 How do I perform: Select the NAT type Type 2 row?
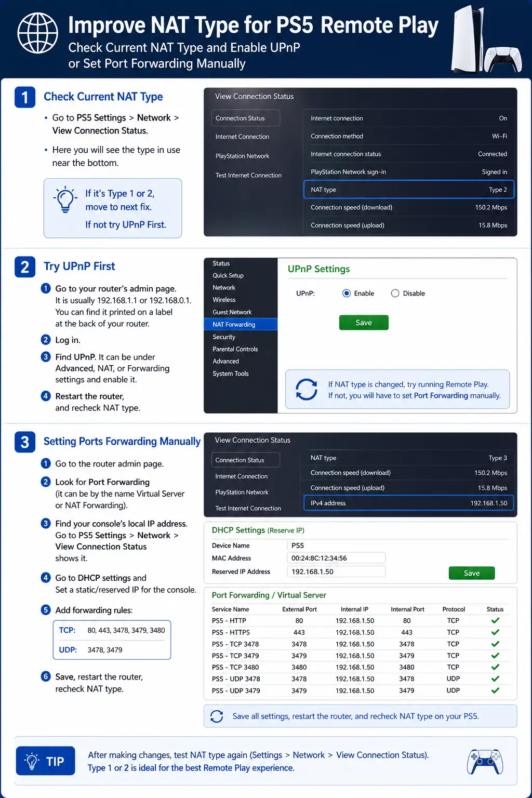tap(409, 190)
